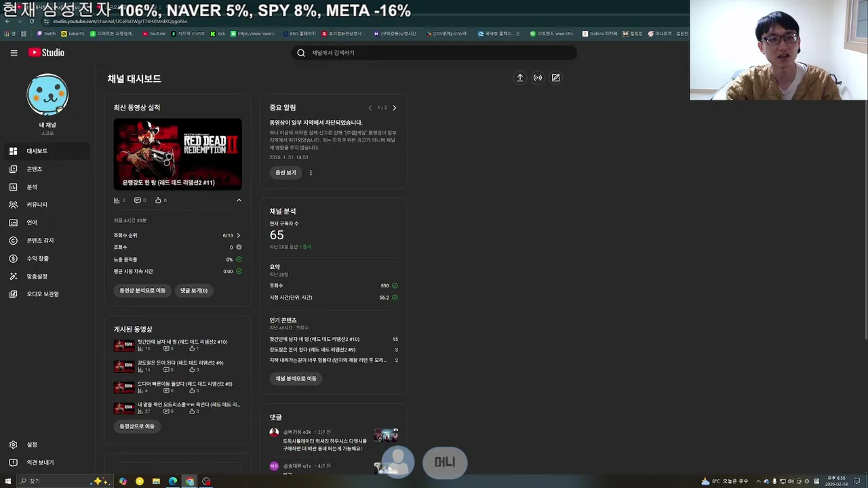Open the three-dot menu next to 옵션 보기
This screenshot has height=488, width=868.
311,173
